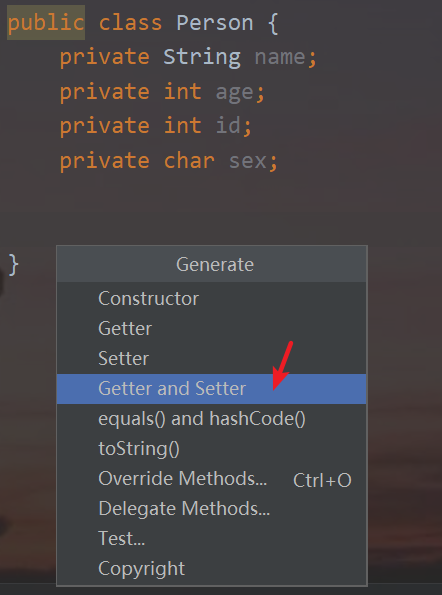Click the closing brace of the Person class
The height and width of the screenshot is (595, 442).
13,264
